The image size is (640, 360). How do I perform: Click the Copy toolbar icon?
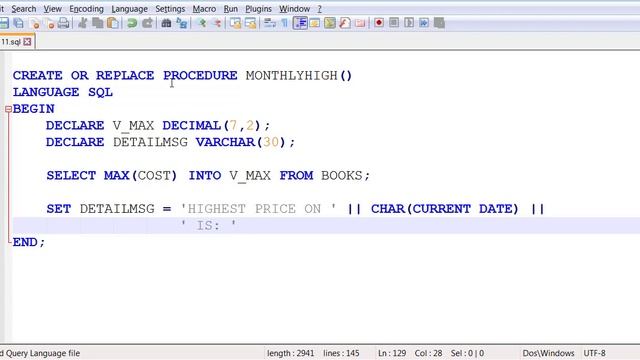tap(98, 23)
